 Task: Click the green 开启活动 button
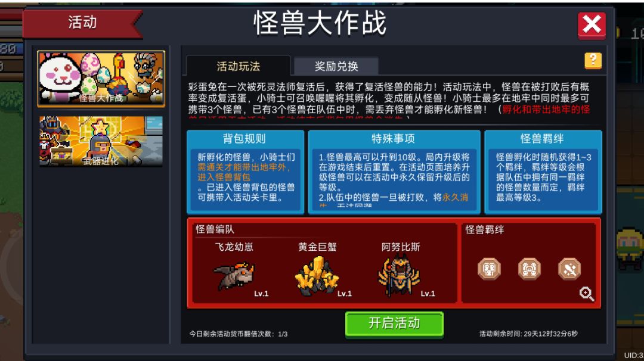[394, 323]
